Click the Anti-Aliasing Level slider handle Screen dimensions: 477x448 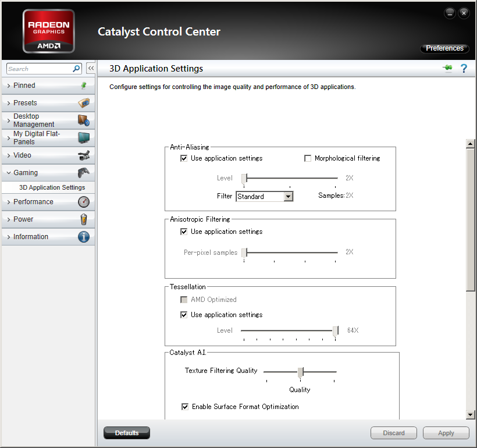click(x=244, y=179)
